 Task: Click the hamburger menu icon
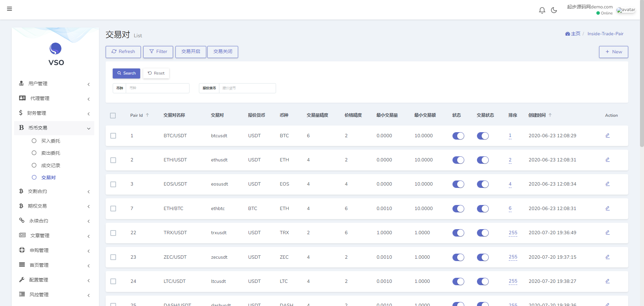coord(9,9)
